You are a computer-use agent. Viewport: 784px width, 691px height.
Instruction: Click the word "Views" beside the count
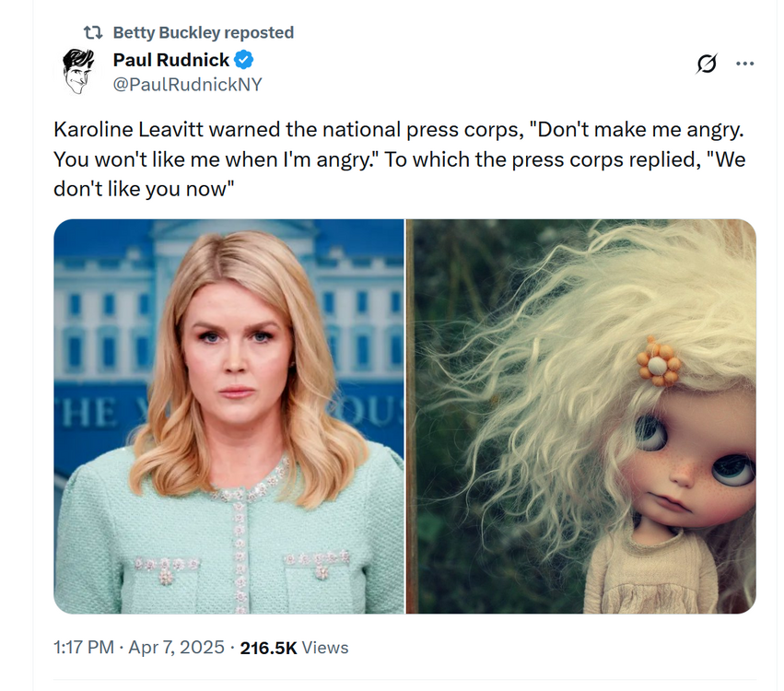[x=325, y=648]
